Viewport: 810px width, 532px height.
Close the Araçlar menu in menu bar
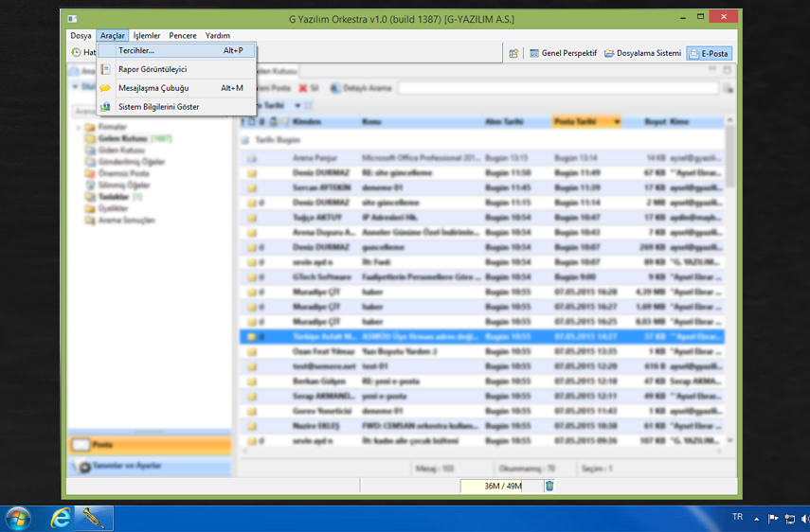112,36
